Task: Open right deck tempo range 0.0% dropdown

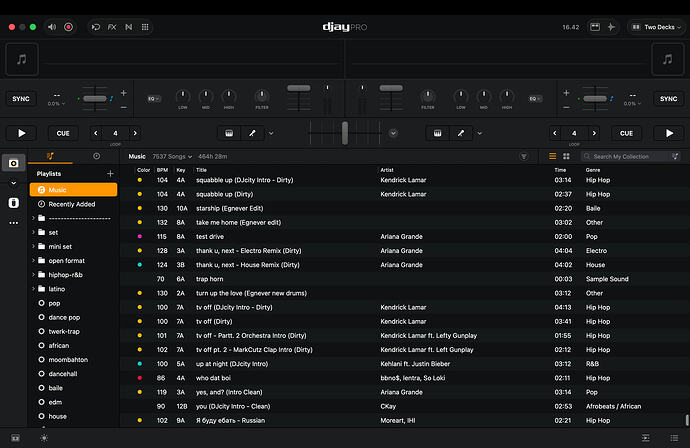Action: pyautogui.click(x=632, y=104)
